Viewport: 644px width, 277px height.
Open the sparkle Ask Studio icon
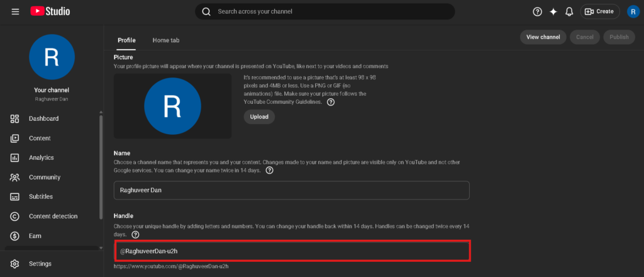(553, 12)
